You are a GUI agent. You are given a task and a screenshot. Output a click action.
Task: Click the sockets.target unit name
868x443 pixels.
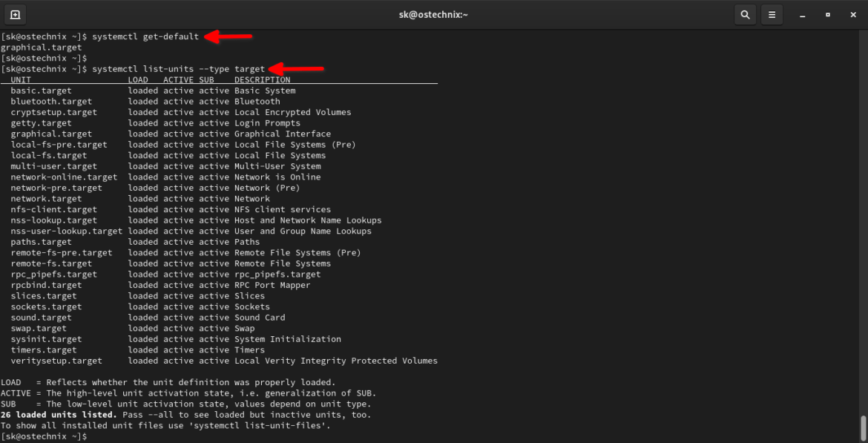coord(47,306)
